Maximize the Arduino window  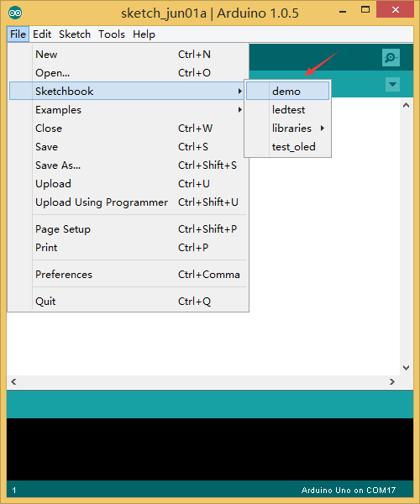pos(365,9)
